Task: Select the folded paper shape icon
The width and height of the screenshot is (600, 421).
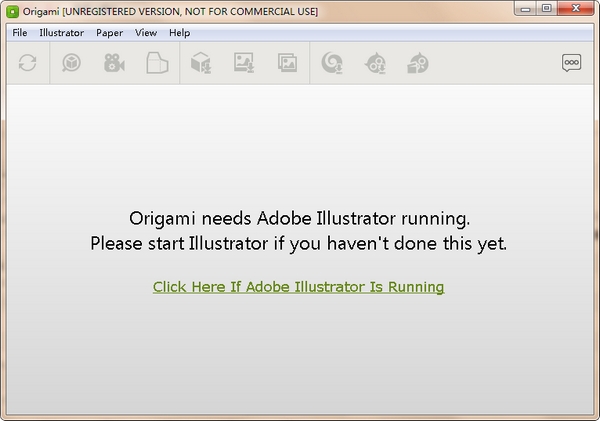Action: tap(157, 63)
